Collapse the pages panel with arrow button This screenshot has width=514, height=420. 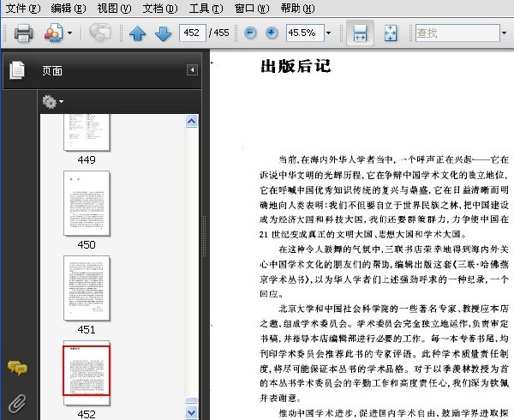[192, 69]
